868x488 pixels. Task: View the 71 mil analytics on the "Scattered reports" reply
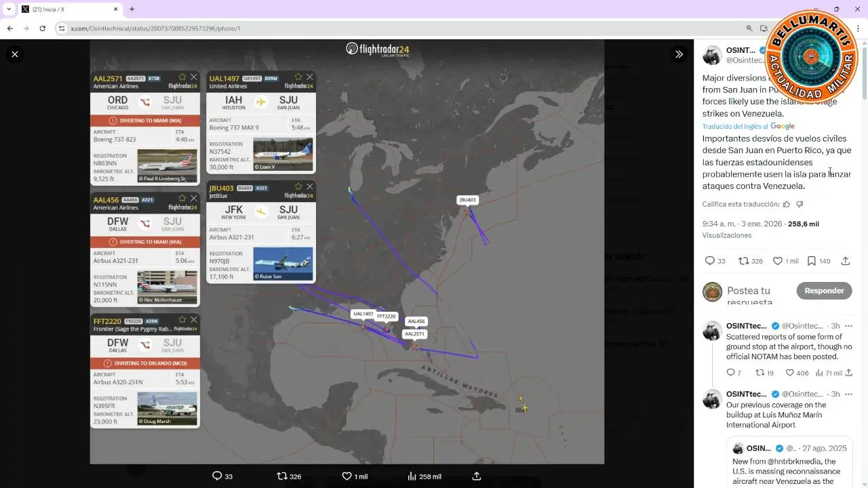click(x=829, y=373)
